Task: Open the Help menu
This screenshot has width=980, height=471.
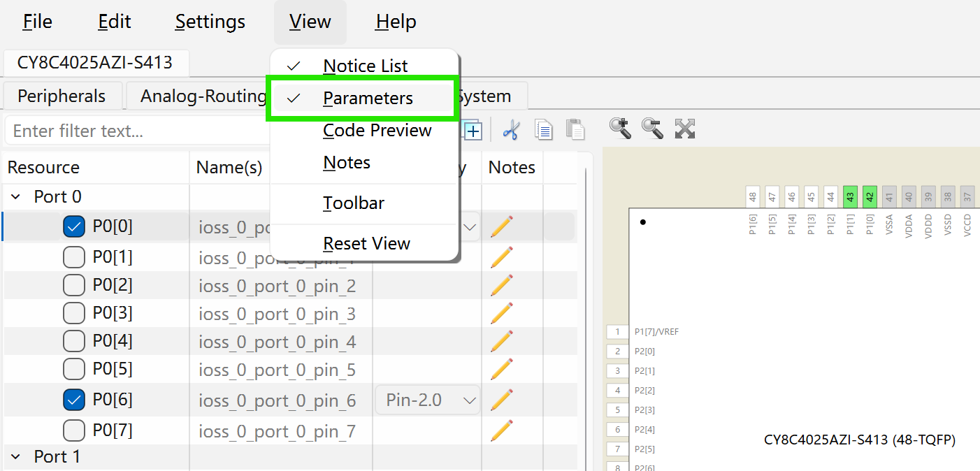Action: point(396,22)
